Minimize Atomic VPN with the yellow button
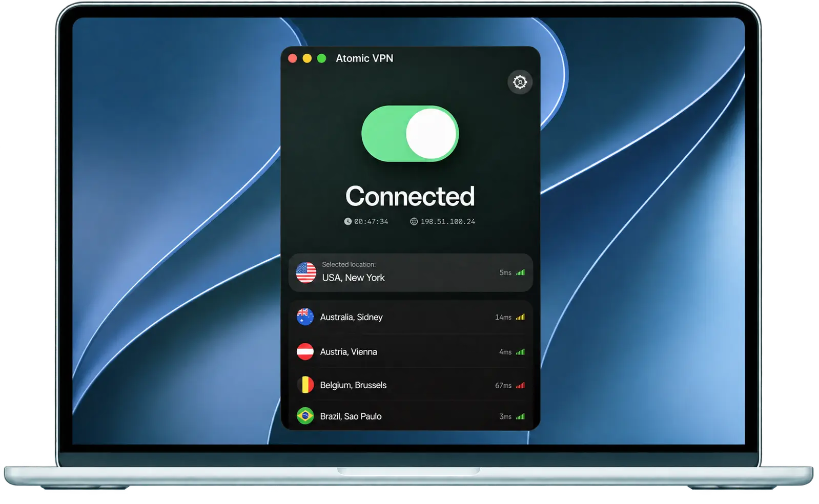Viewport: 819px width, 504px height. (x=307, y=58)
